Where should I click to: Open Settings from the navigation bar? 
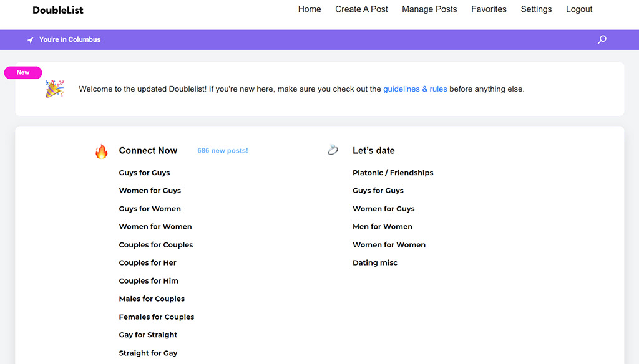[x=536, y=9]
